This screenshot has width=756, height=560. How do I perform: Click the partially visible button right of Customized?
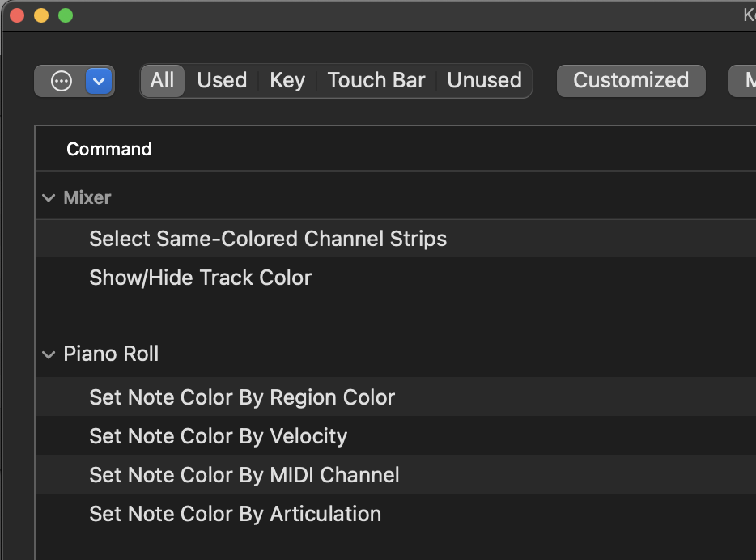pyautogui.click(x=745, y=80)
